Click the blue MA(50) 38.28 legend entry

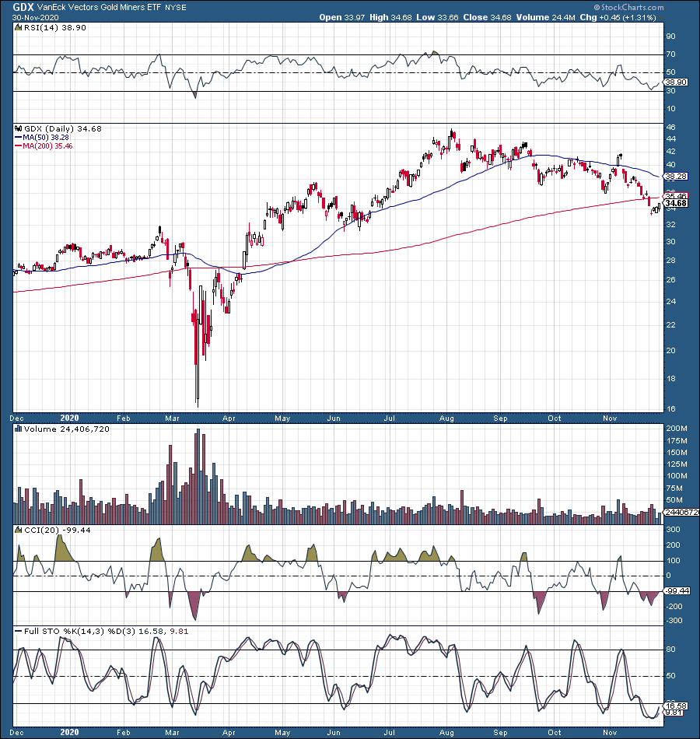pos(42,138)
